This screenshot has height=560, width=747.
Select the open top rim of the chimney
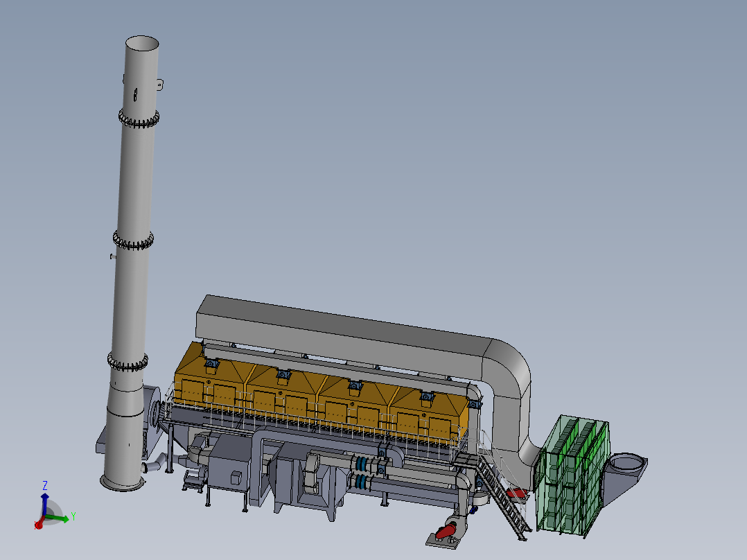[x=142, y=43]
